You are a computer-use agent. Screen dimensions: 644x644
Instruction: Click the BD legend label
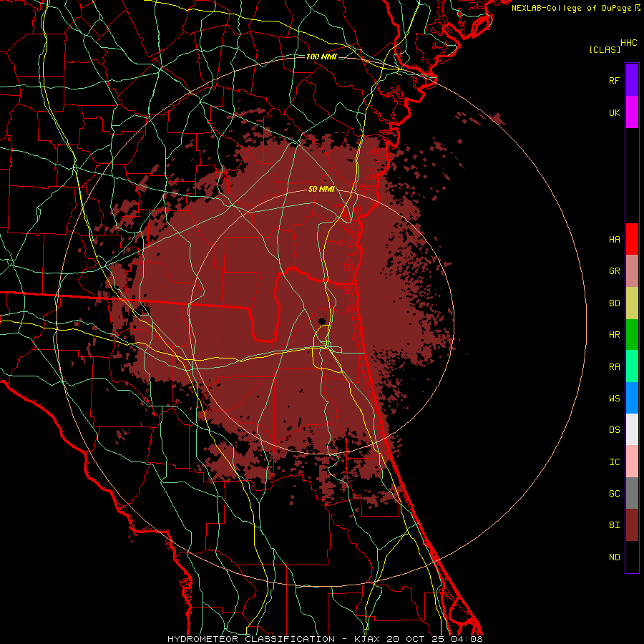(x=615, y=303)
